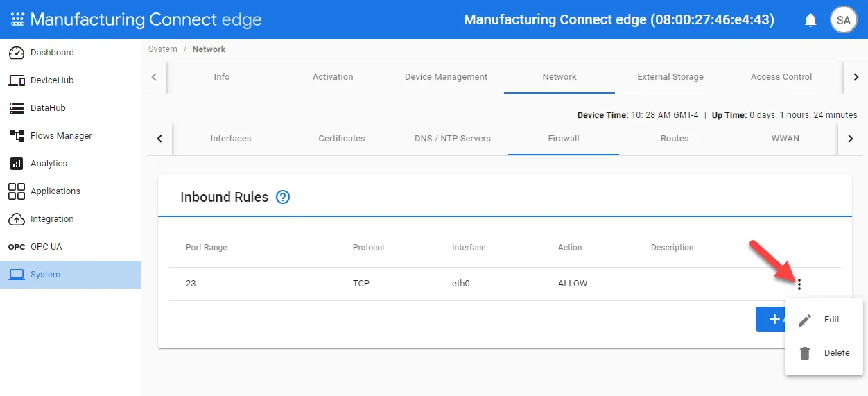
Task: Click the Action column header
Action: tap(570, 248)
